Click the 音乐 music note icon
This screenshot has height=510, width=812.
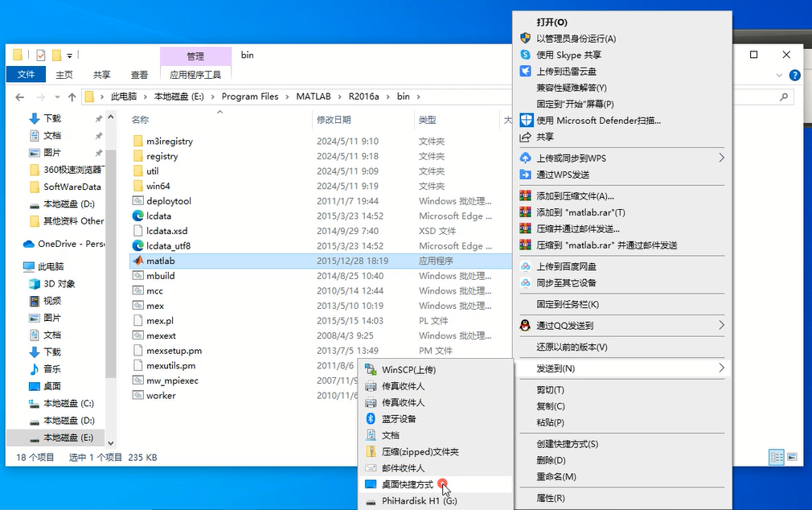[35, 369]
